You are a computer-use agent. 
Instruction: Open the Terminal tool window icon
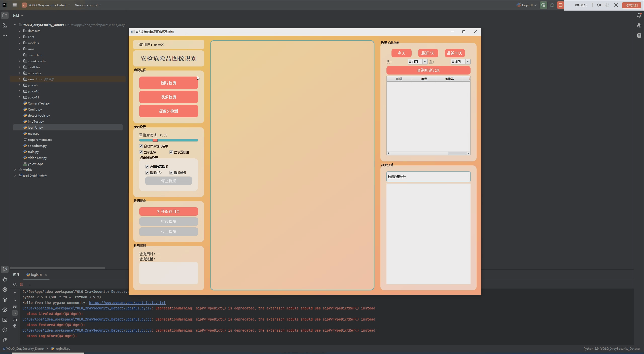point(5,320)
